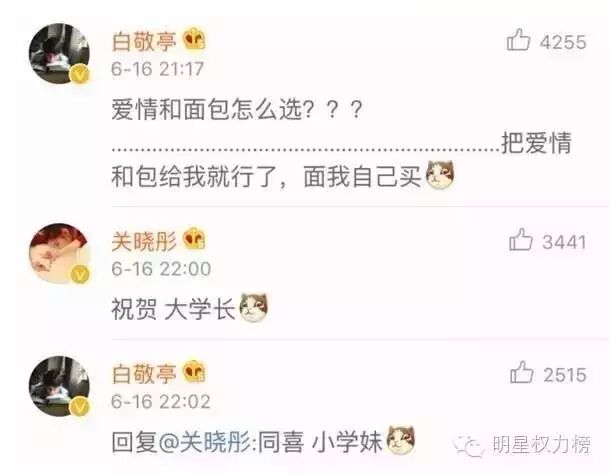This screenshot has height=475, width=611.
Task: Open 白敬亭's avatar on first comment
Action: pos(59,53)
